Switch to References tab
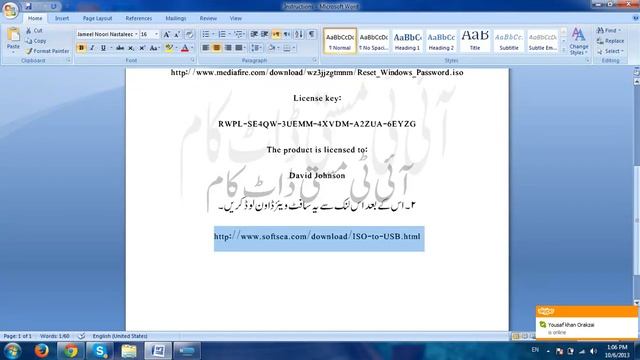This screenshot has width=640, height=360. pos(138,18)
